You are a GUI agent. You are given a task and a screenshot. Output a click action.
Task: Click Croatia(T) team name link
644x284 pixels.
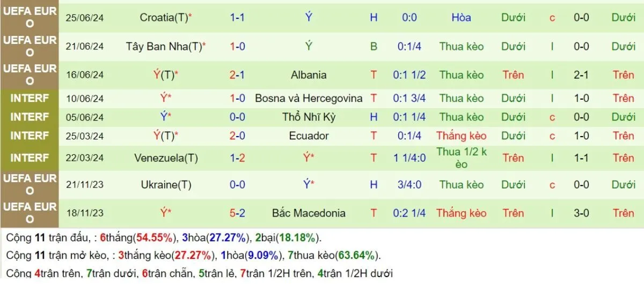(164, 18)
